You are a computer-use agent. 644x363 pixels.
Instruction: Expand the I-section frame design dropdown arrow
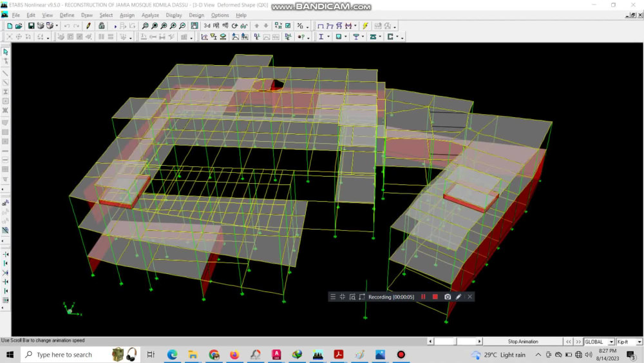click(328, 37)
